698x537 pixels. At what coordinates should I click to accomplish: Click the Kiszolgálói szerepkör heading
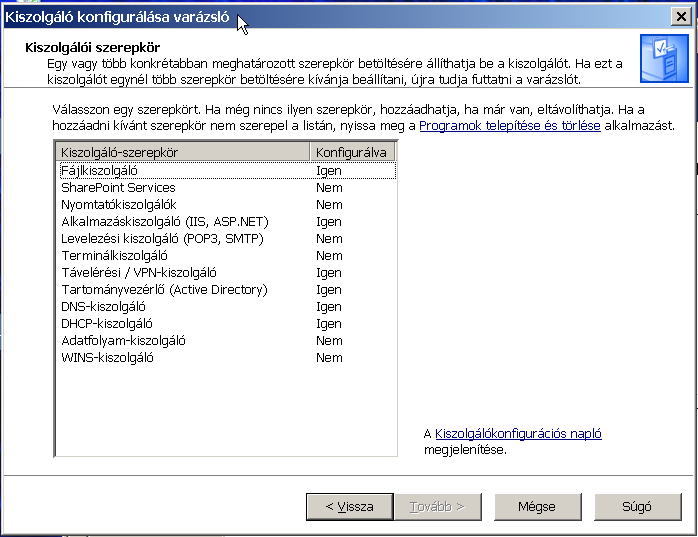click(x=93, y=47)
